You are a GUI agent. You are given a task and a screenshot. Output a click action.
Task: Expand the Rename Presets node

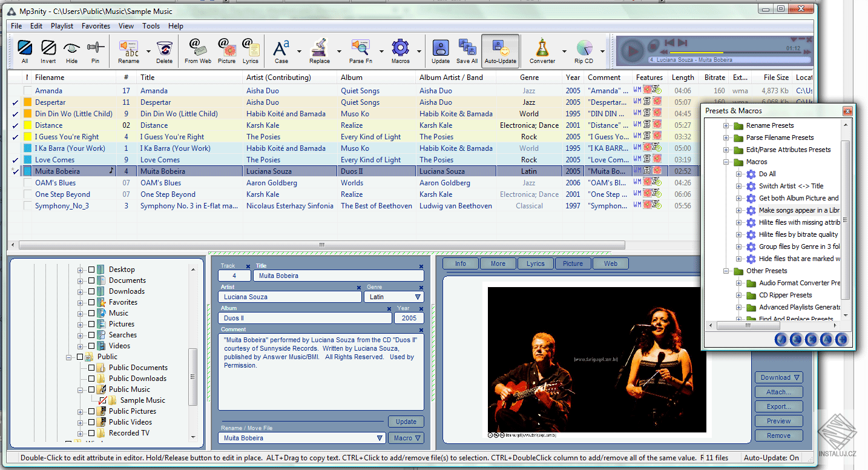tap(725, 125)
